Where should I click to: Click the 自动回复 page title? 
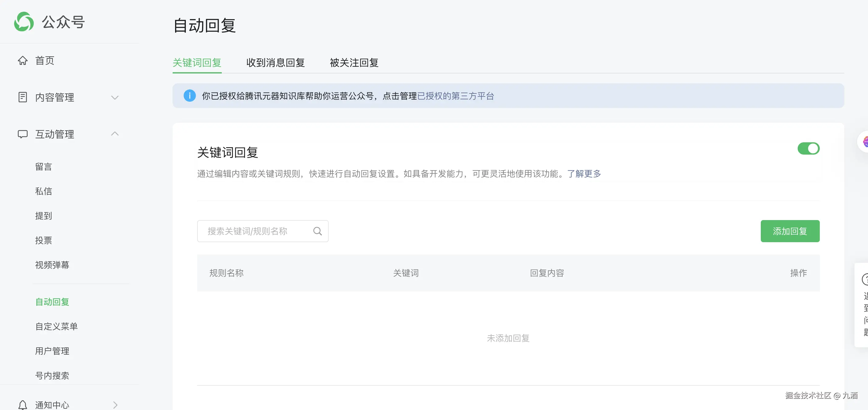tap(204, 26)
